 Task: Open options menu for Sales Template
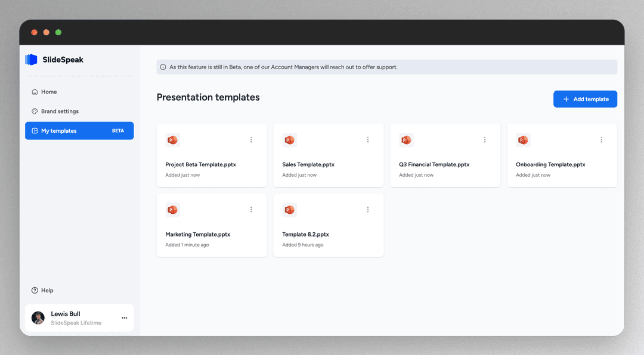[x=368, y=140]
